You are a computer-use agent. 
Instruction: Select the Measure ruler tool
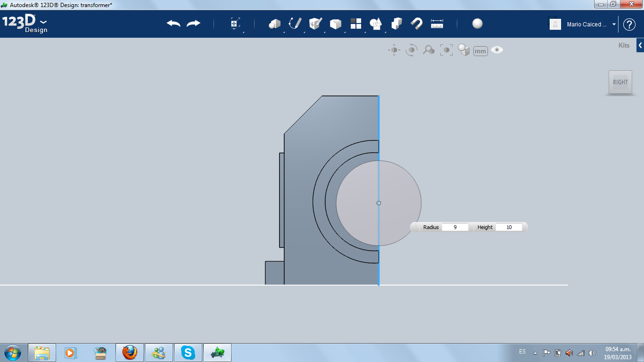click(437, 24)
